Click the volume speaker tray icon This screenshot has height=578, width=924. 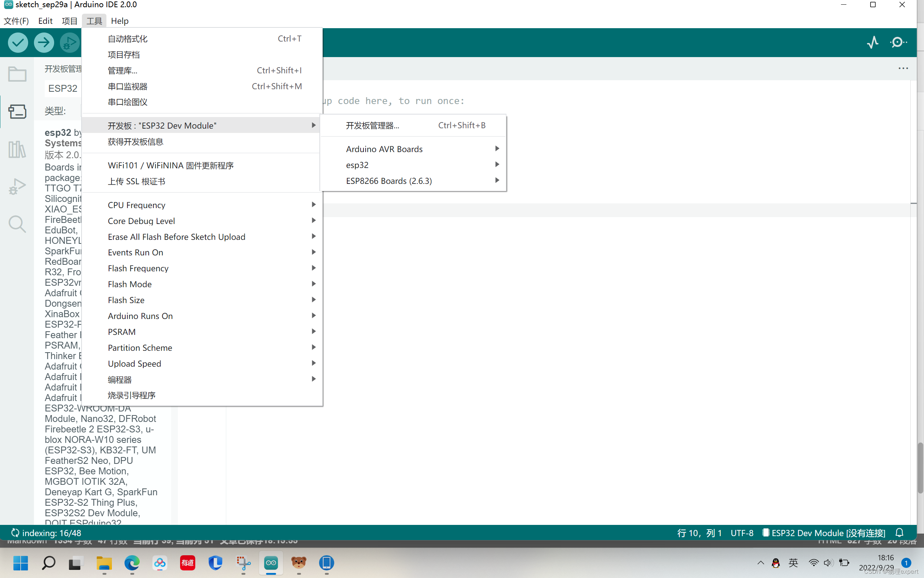coord(828,563)
